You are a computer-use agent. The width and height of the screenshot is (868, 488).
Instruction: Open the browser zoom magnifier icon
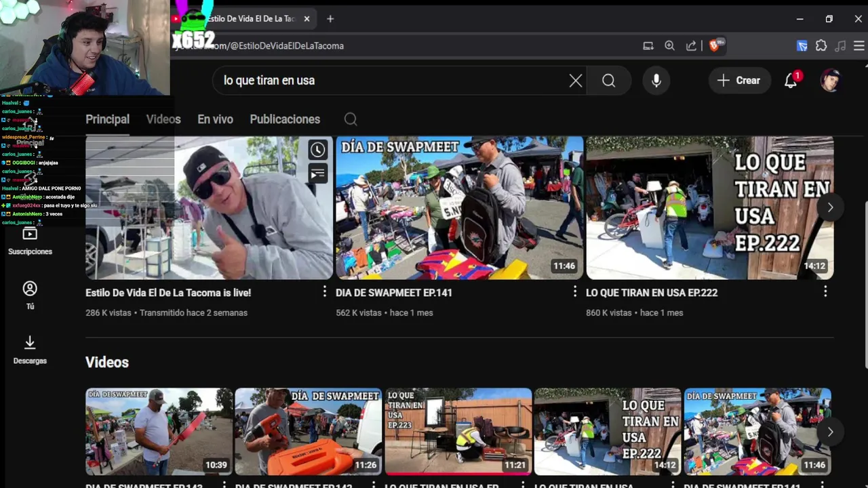click(x=670, y=45)
